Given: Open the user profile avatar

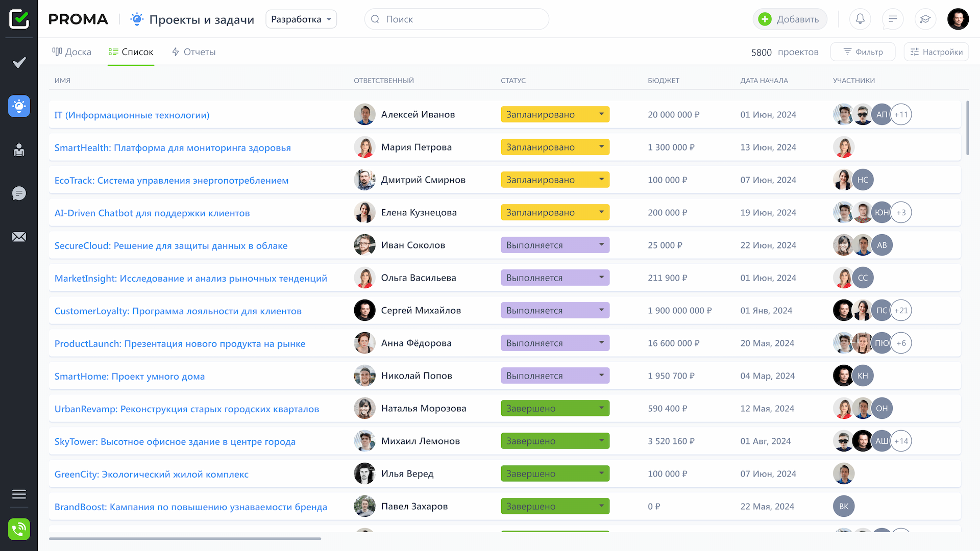Looking at the screenshot, I should (x=958, y=19).
